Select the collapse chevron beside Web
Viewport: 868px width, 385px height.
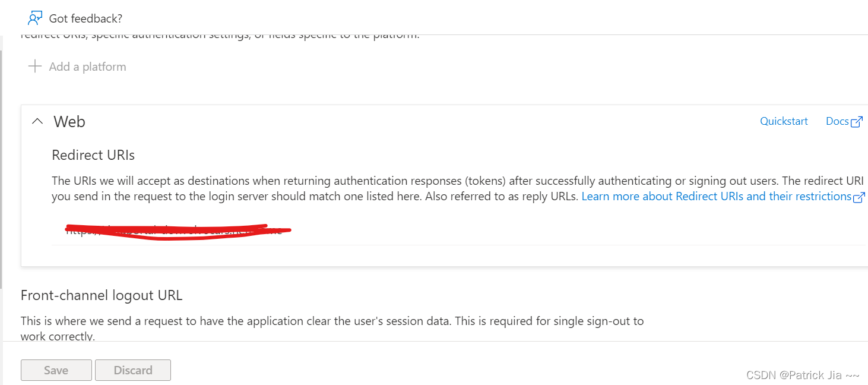click(37, 121)
